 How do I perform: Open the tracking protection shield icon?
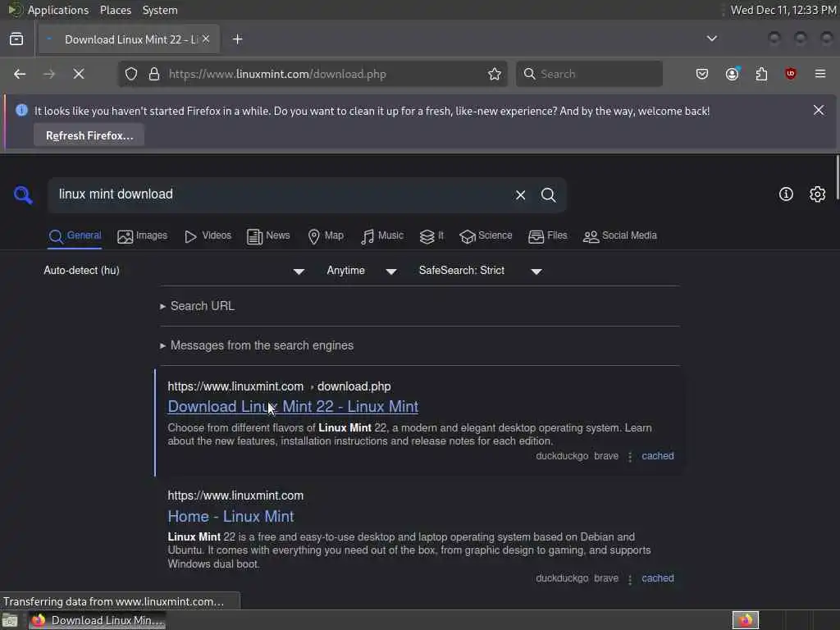[131, 74]
